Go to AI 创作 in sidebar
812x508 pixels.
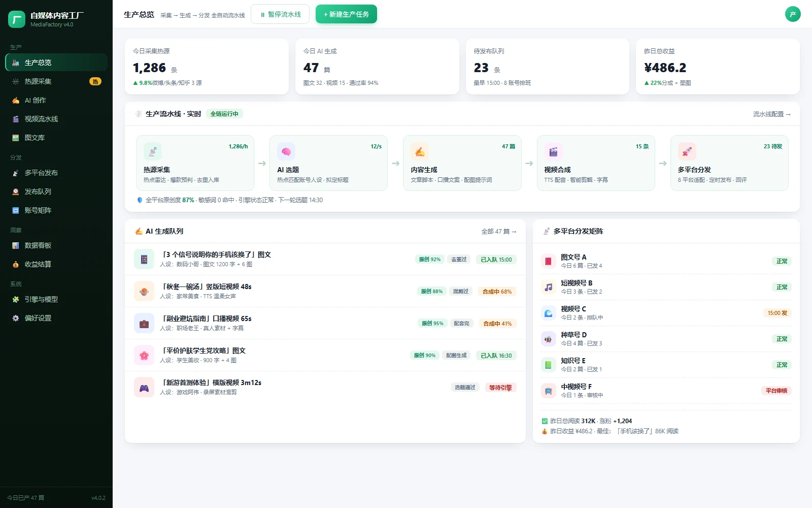pos(56,100)
